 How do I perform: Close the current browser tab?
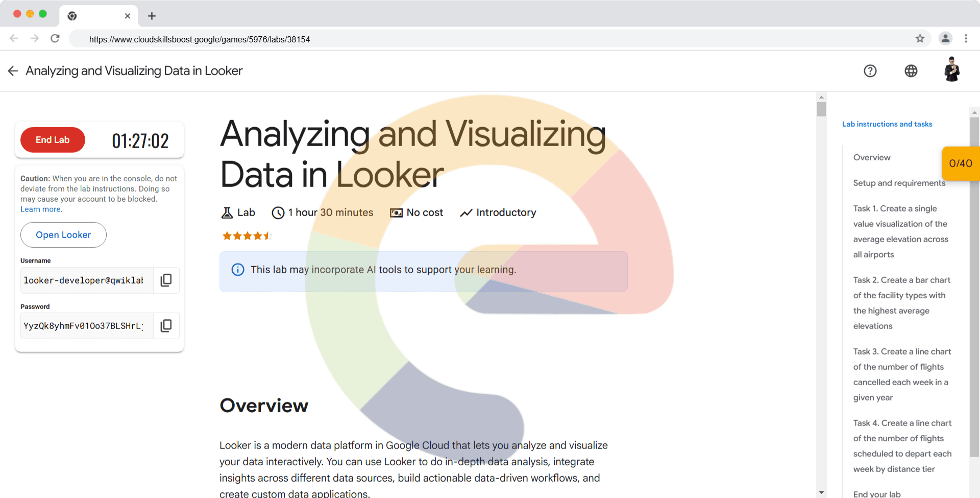click(128, 16)
